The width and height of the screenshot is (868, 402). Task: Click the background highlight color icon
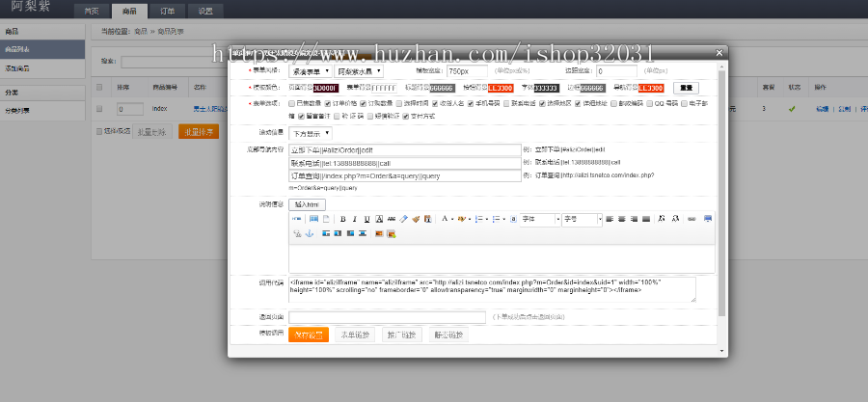(x=461, y=219)
